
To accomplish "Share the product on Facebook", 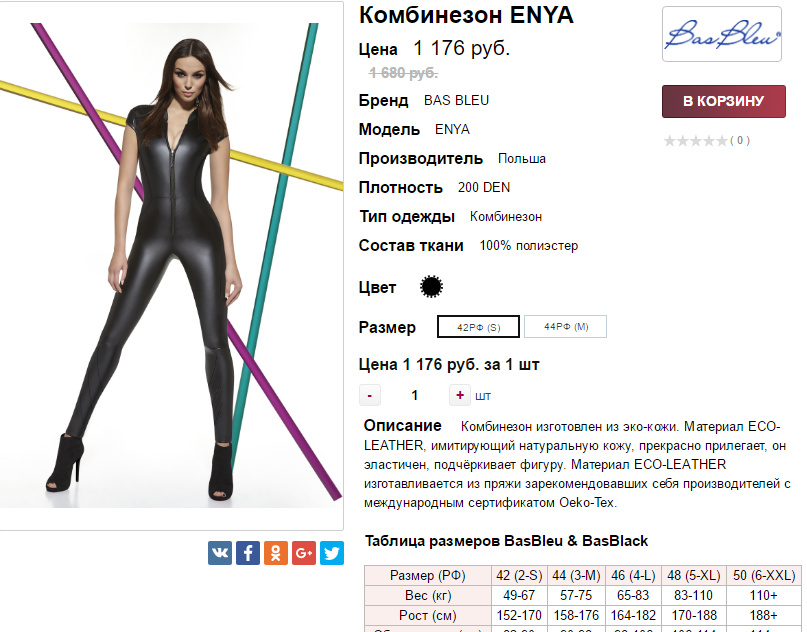I will [x=248, y=553].
